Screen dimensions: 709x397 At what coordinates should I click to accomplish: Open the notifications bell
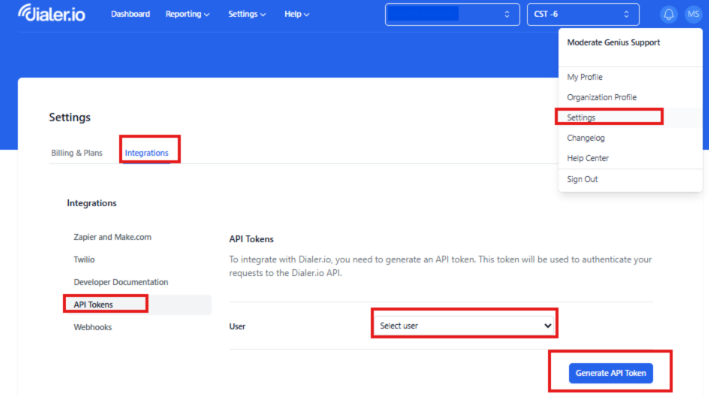tap(669, 14)
